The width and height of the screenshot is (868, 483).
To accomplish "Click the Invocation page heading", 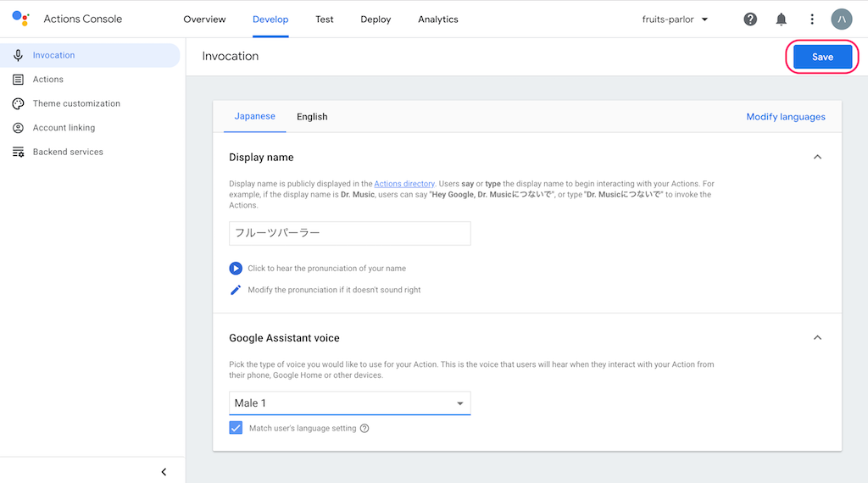I will pos(231,57).
